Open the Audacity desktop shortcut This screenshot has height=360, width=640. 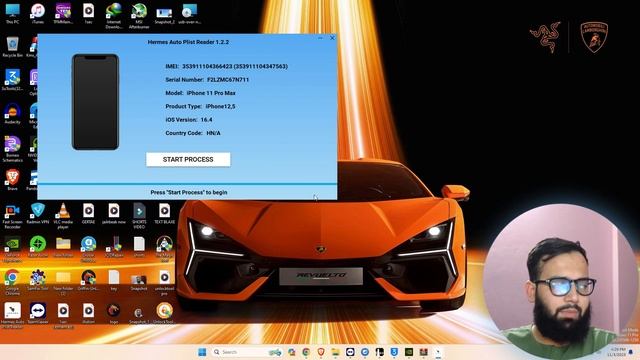13,114
